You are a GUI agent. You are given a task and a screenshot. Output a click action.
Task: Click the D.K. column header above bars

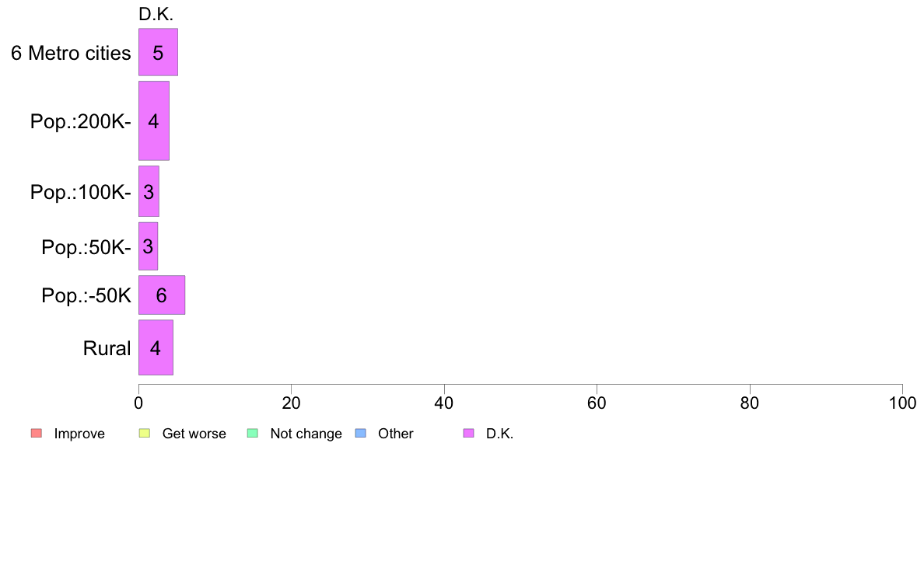click(156, 14)
